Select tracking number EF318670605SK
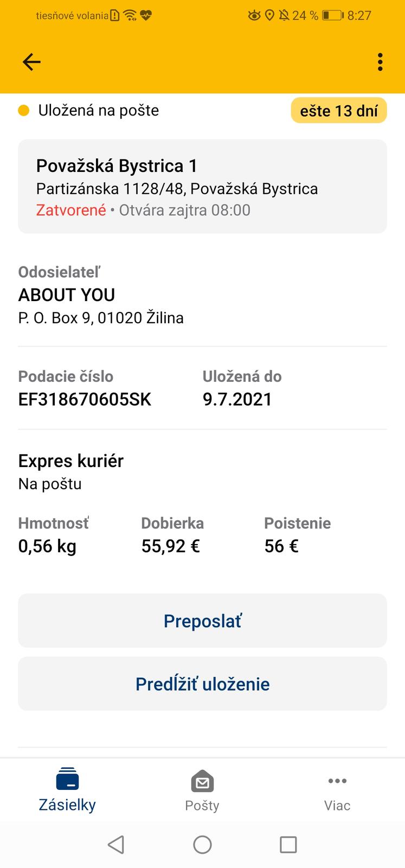Image resolution: width=405 pixels, height=868 pixels. [x=85, y=399]
